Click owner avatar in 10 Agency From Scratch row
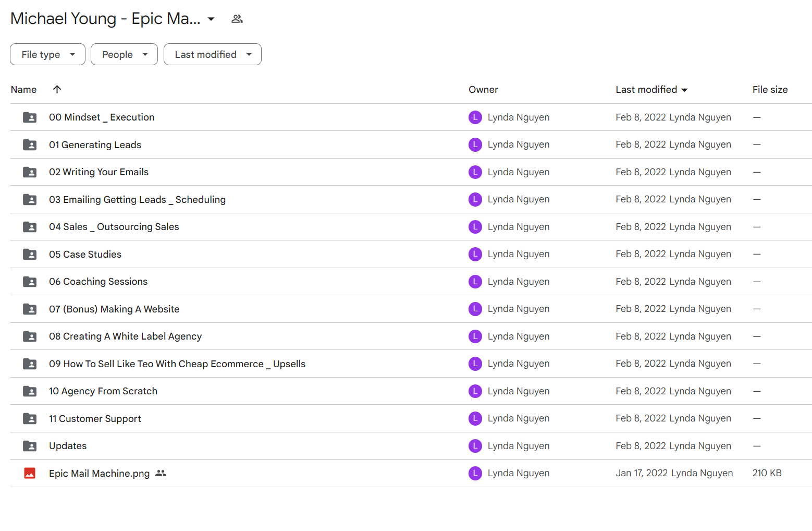812x531 pixels. [475, 391]
